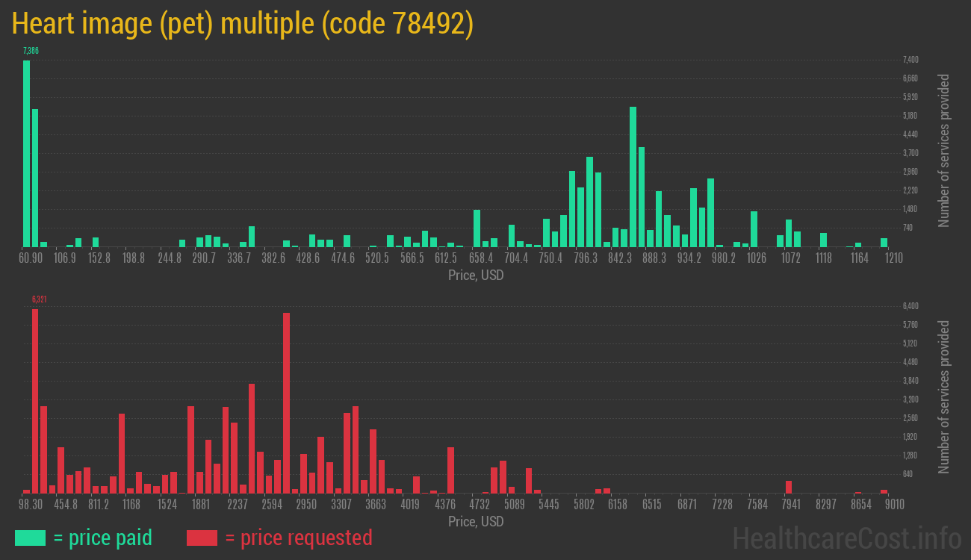Click the "= price paid" legend text

click(x=103, y=538)
